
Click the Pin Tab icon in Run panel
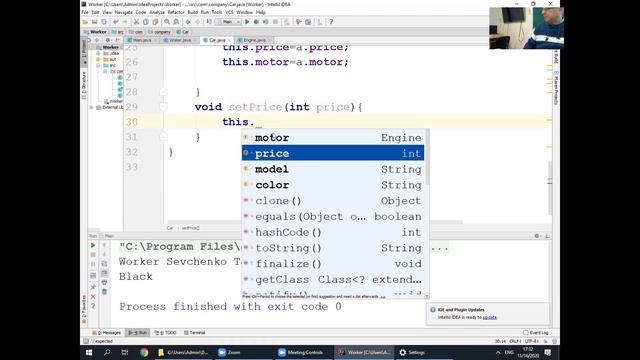tap(93, 287)
